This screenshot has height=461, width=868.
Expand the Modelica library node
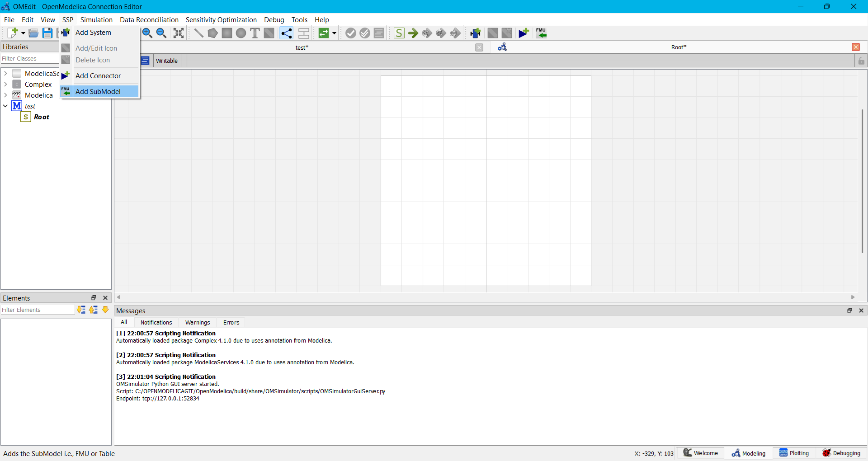(5, 95)
